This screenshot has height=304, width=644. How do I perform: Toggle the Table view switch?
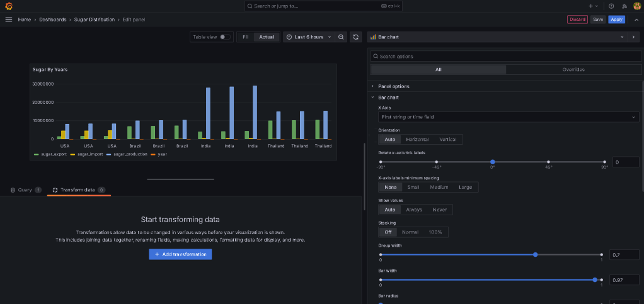point(225,37)
